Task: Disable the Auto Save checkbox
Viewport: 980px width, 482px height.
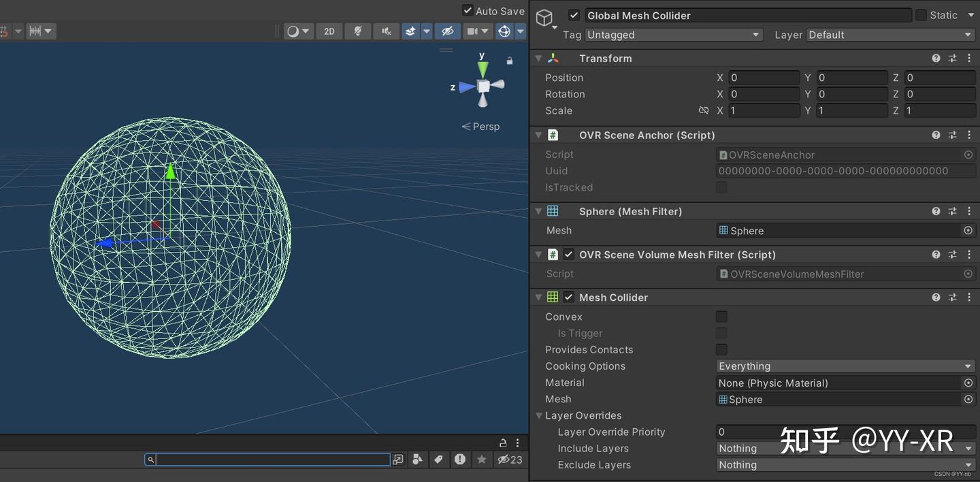Action: tap(468, 10)
